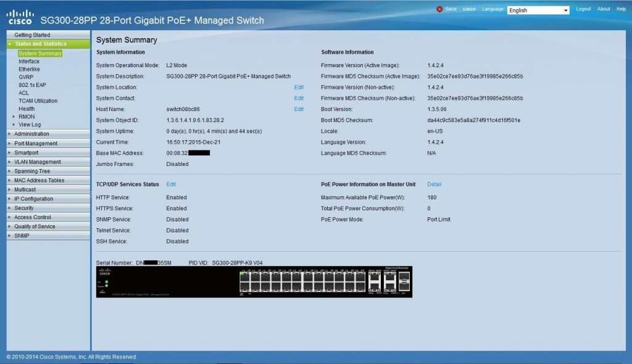Image resolution: width=632 pixels, height=364 pixels.
Task: Click the HTTP Service Enabled status
Action: pos(177,197)
